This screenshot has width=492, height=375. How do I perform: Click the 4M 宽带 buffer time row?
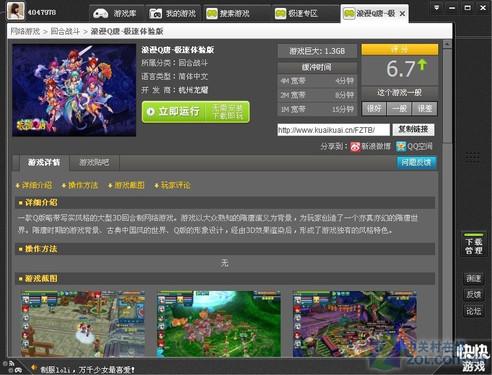point(317,81)
